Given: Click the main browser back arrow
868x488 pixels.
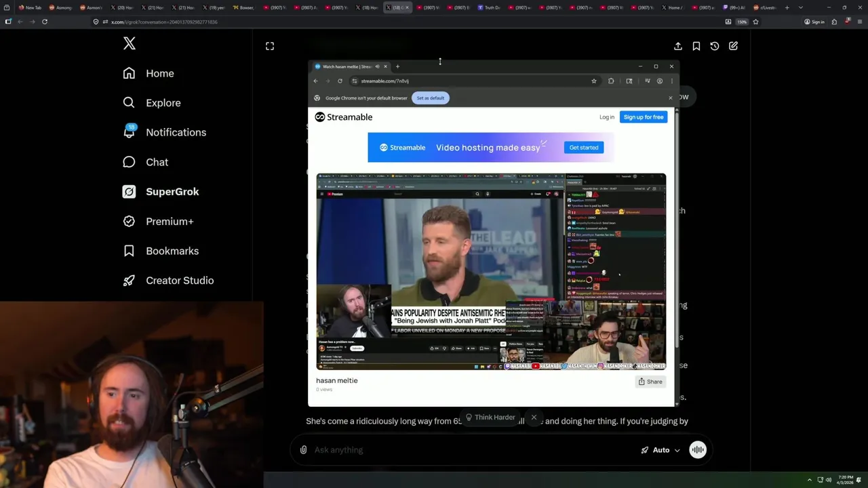Looking at the screenshot, I should [20, 22].
